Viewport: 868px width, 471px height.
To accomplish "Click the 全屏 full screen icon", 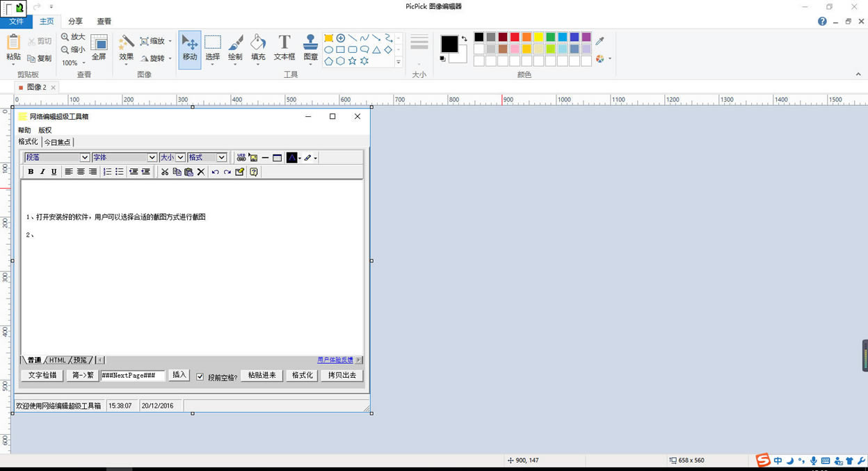I will tap(99, 48).
